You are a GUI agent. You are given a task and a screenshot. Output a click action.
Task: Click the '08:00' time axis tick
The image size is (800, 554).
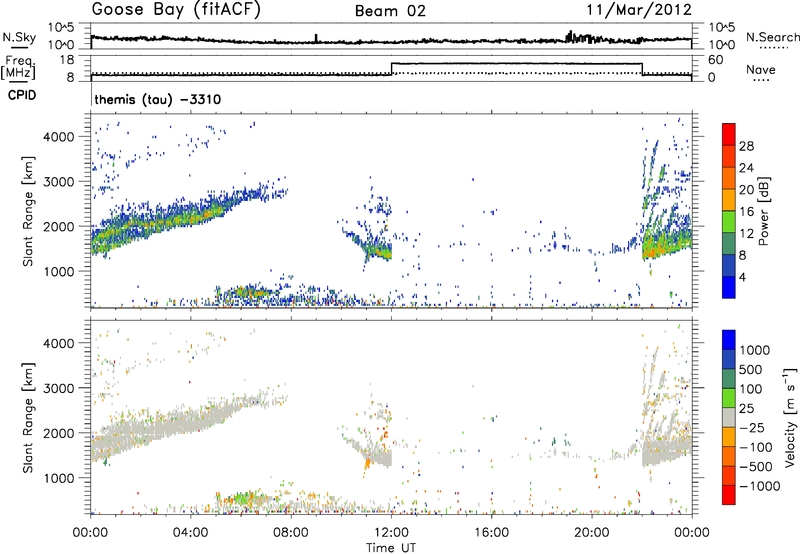click(x=291, y=532)
